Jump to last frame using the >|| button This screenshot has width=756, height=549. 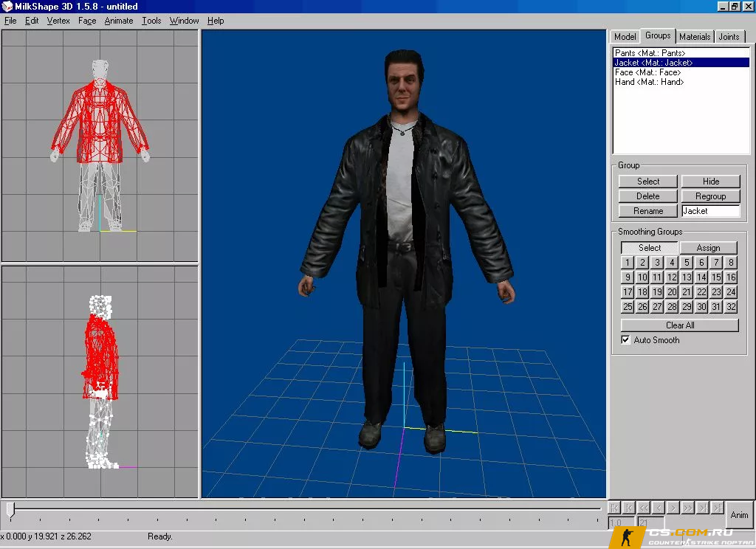pyautogui.click(x=718, y=508)
